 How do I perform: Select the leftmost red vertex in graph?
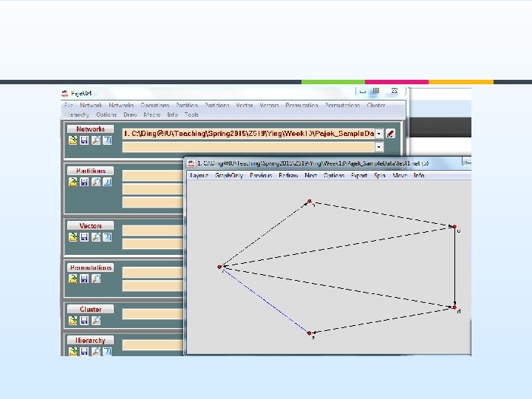tap(219, 267)
